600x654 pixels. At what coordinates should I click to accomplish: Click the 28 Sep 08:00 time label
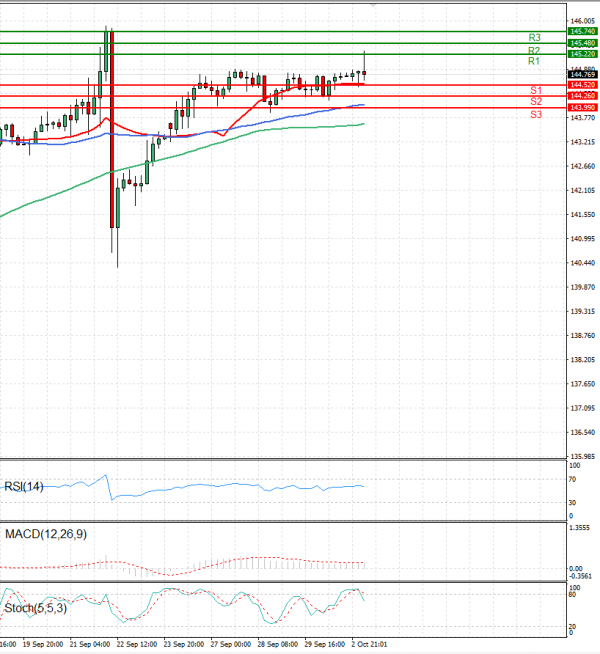278,644
